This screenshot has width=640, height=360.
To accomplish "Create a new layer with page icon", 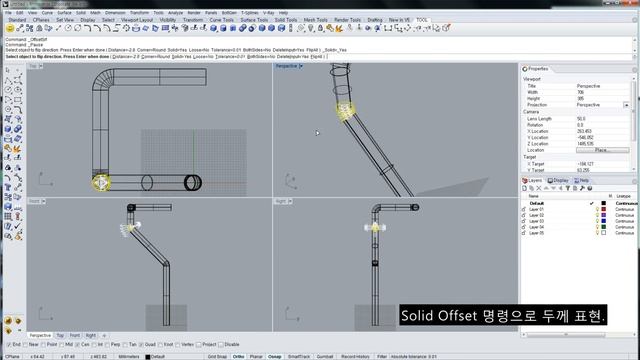I will (524, 188).
